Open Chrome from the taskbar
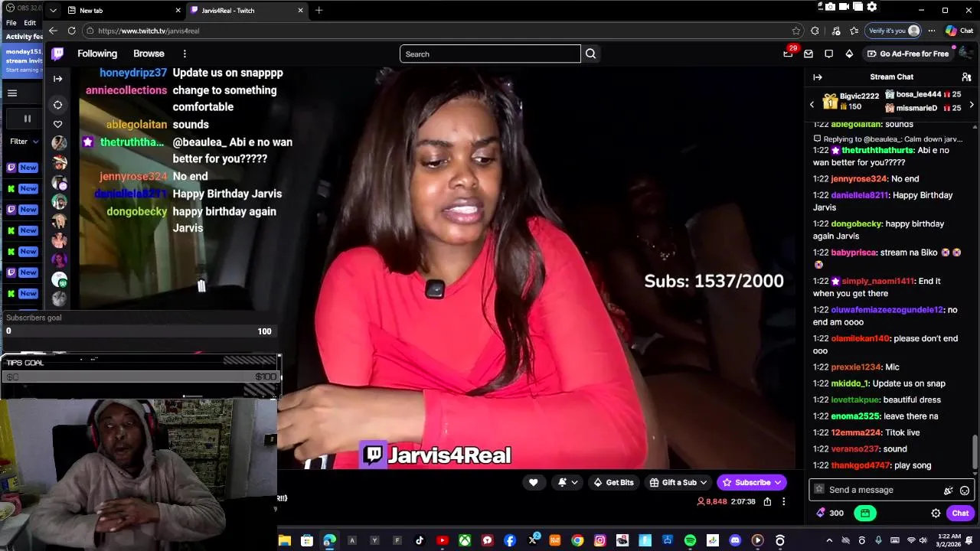 (x=577, y=540)
